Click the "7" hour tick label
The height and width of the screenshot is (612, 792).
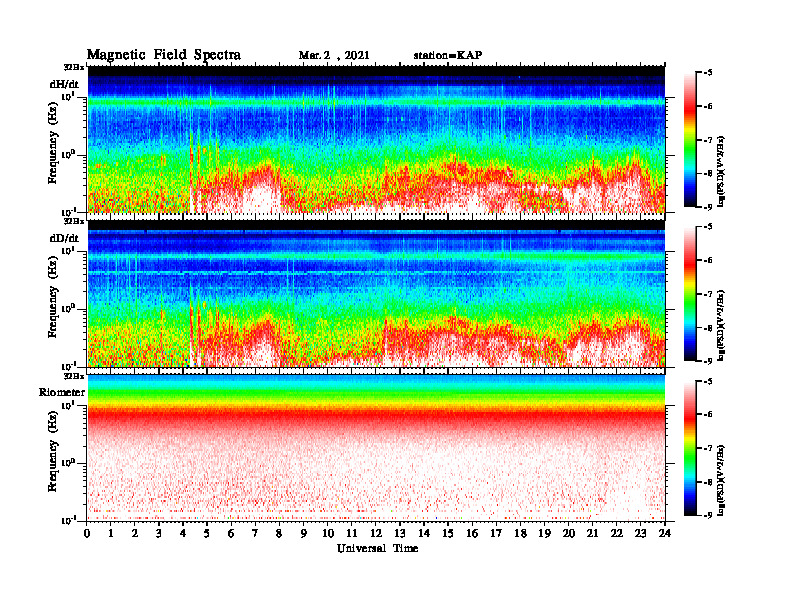coord(256,533)
